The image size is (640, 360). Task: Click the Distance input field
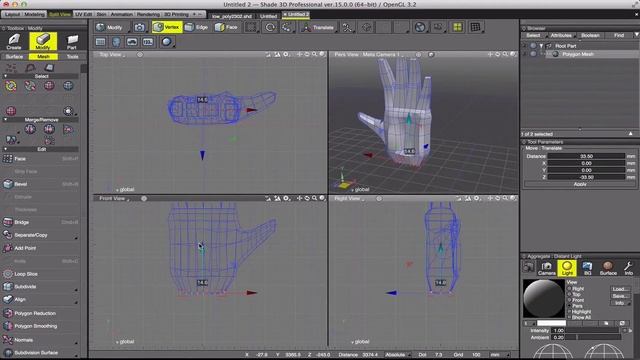(586, 156)
